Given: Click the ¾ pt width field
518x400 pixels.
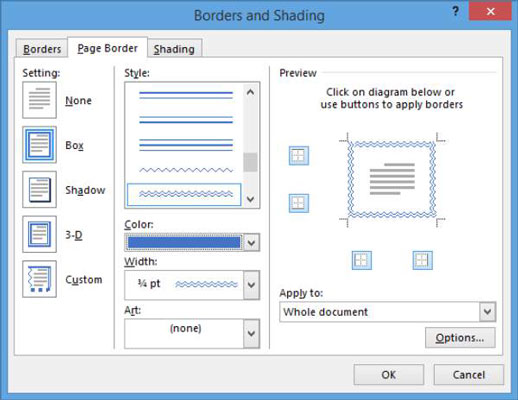Looking at the screenshot, I should click(x=184, y=285).
